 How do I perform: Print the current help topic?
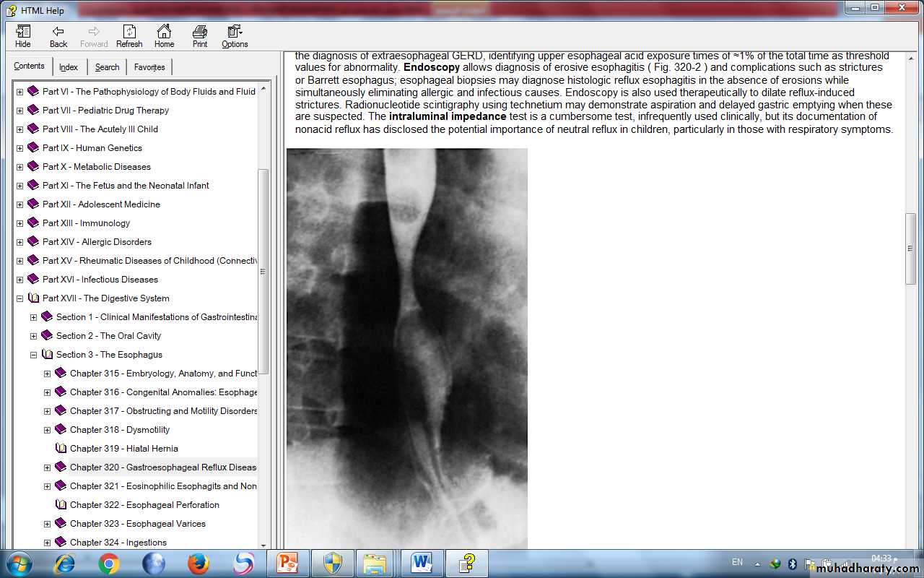(x=200, y=36)
